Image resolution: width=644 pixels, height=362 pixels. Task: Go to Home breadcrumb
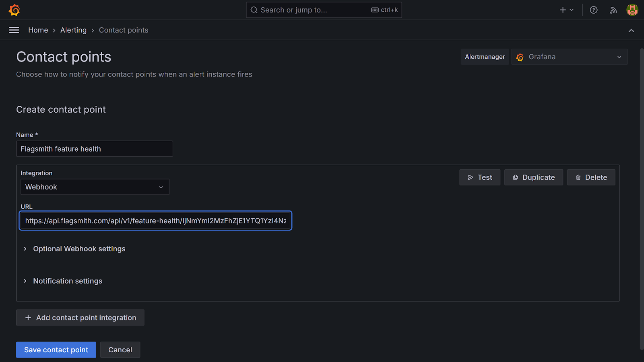(x=38, y=30)
